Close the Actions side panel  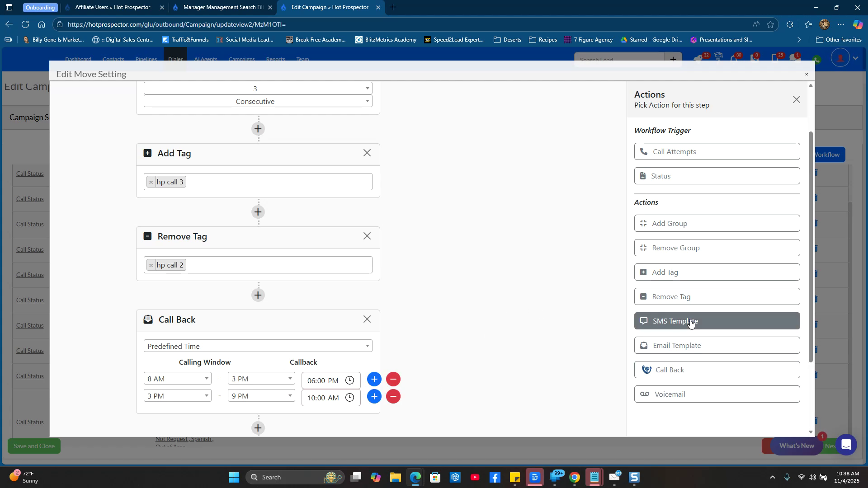[x=796, y=100]
